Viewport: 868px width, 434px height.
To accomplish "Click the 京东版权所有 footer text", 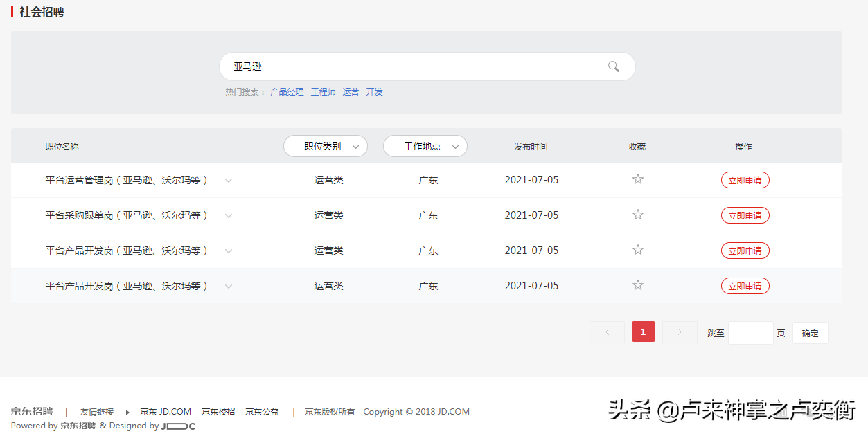I will (x=330, y=412).
